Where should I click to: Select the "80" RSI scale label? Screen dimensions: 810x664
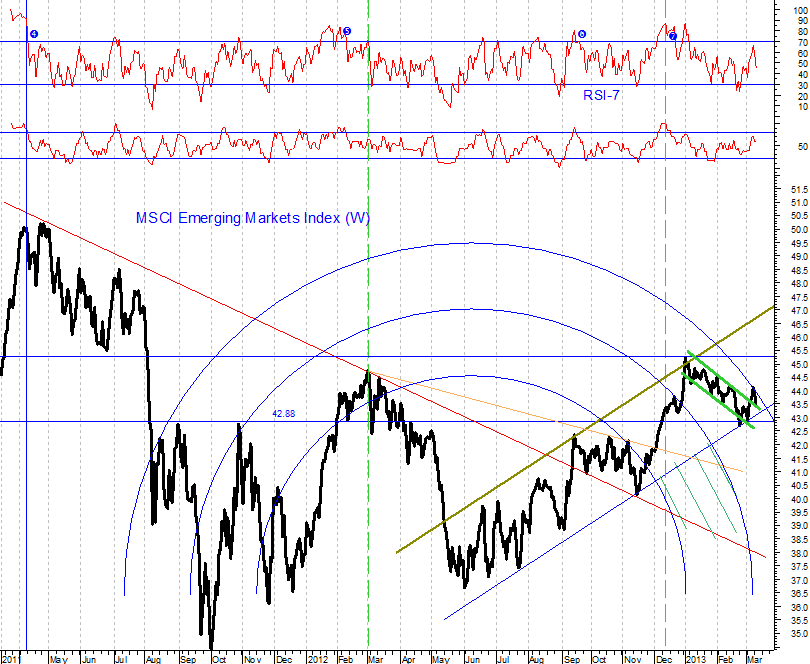(802, 32)
